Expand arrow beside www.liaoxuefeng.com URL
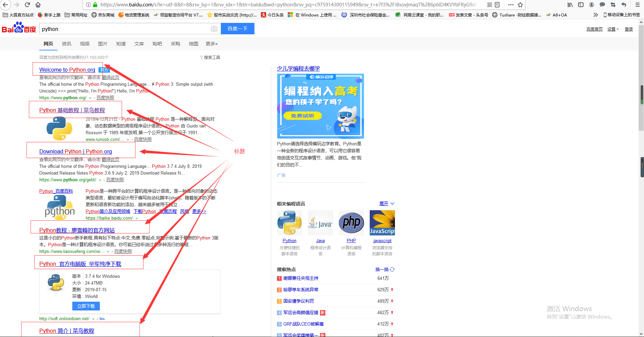This screenshot has height=337, width=644. [x=108, y=252]
